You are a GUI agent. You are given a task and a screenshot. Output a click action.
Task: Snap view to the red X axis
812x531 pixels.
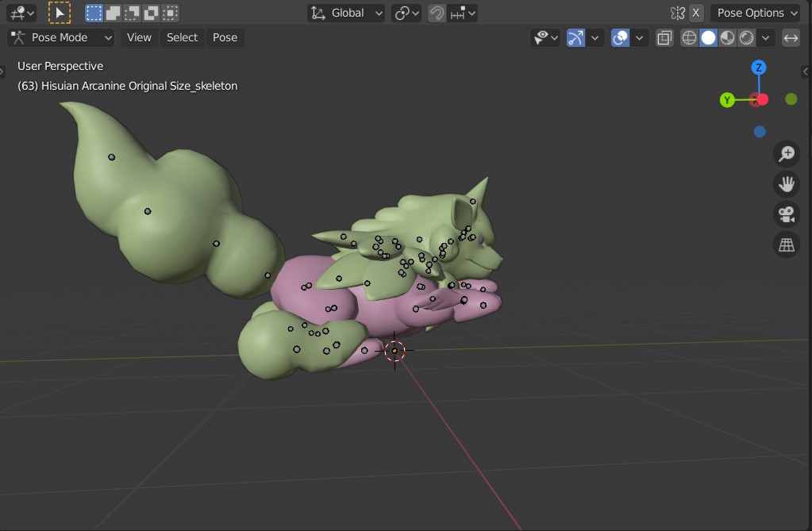click(762, 99)
